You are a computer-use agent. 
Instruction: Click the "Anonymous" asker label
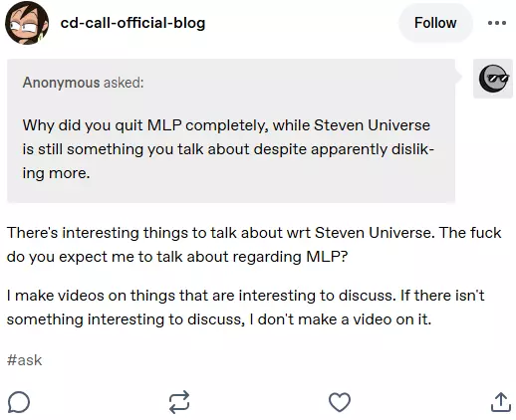[x=61, y=83]
